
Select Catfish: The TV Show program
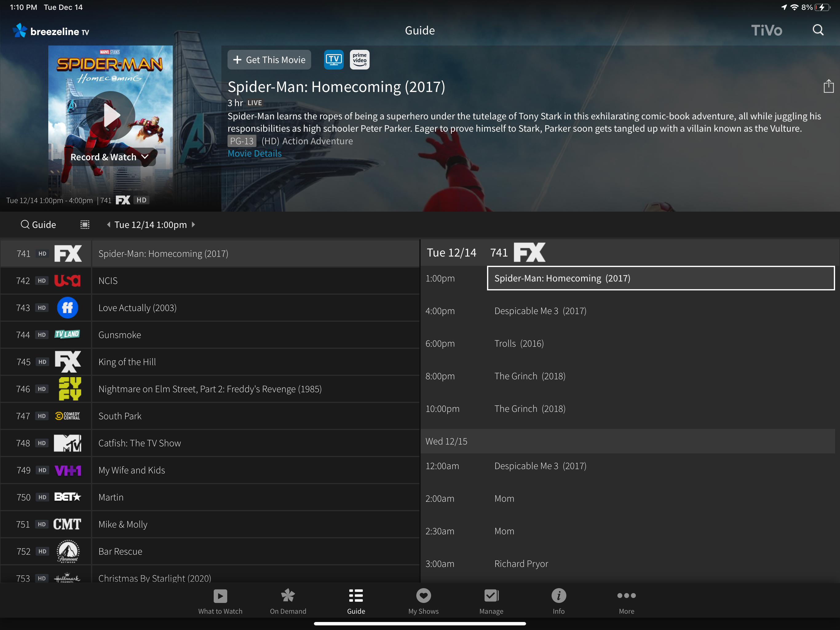pos(256,443)
